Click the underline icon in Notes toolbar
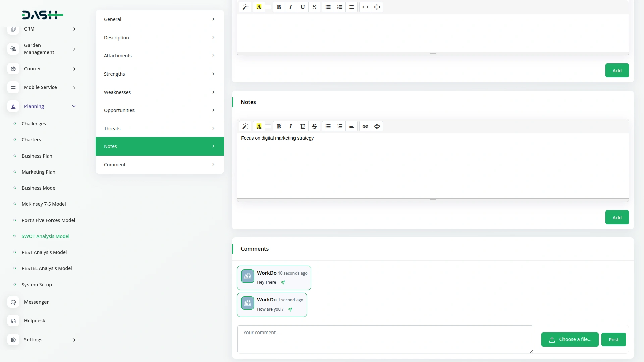This screenshot has width=644, height=362. (x=302, y=126)
